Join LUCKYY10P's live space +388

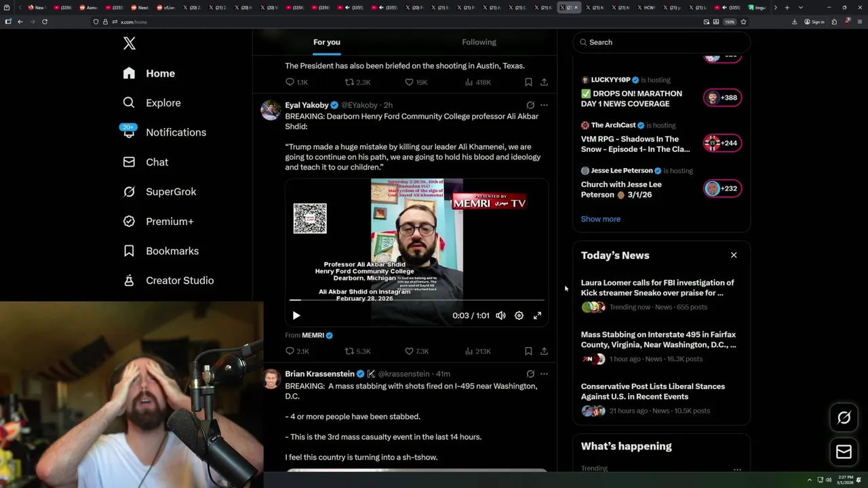click(722, 98)
